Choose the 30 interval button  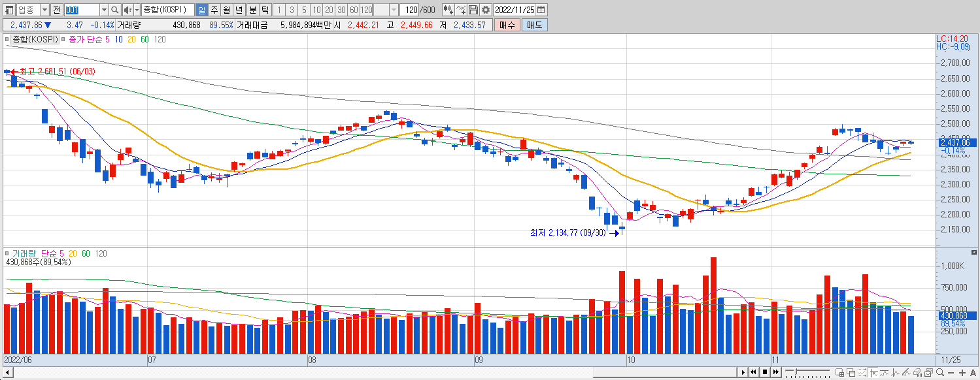coord(341,10)
